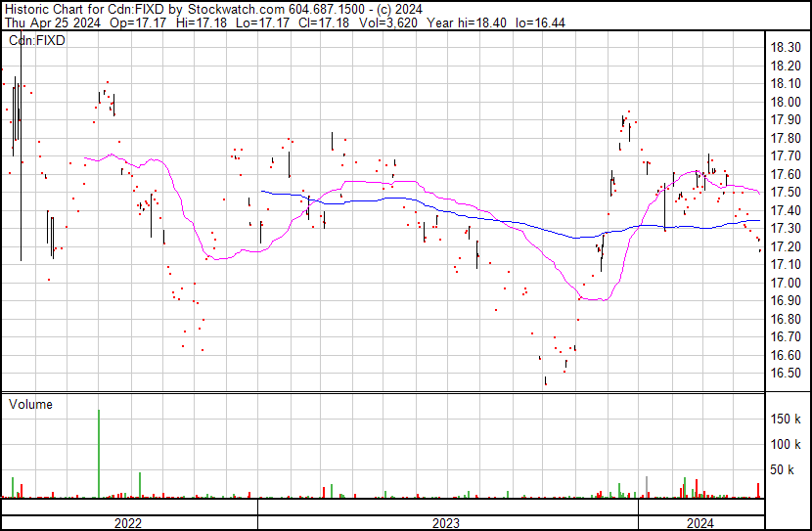Click the 17.90 price axis label
The height and width of the screenshot is (531, 812).
pyautogui.click(x=786, y=120)
